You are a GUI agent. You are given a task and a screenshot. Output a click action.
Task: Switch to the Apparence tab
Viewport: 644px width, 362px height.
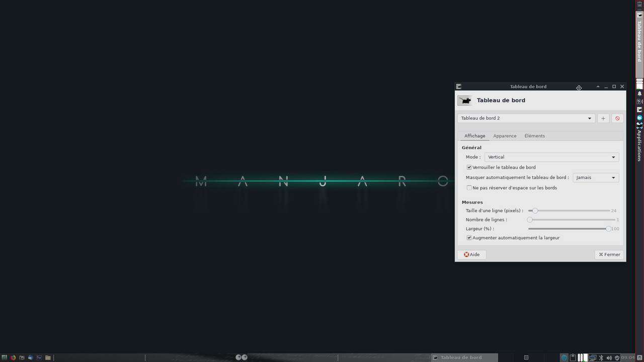505,136
